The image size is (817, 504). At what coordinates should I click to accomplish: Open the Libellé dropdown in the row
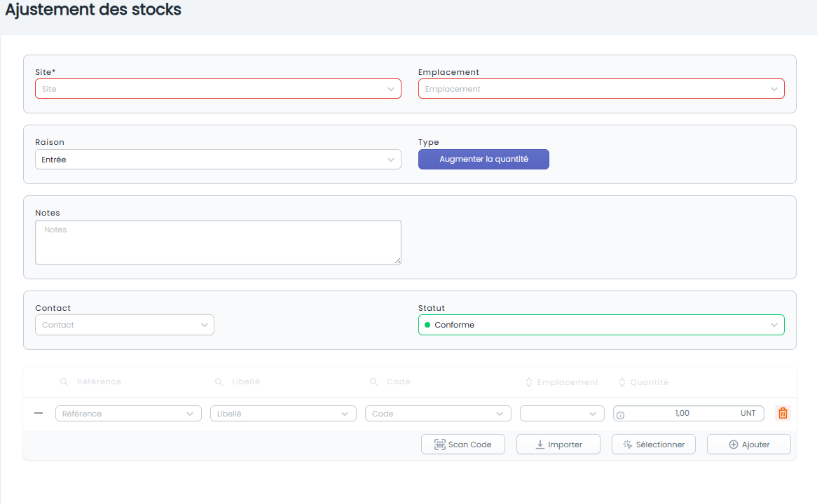click(283, 414)
